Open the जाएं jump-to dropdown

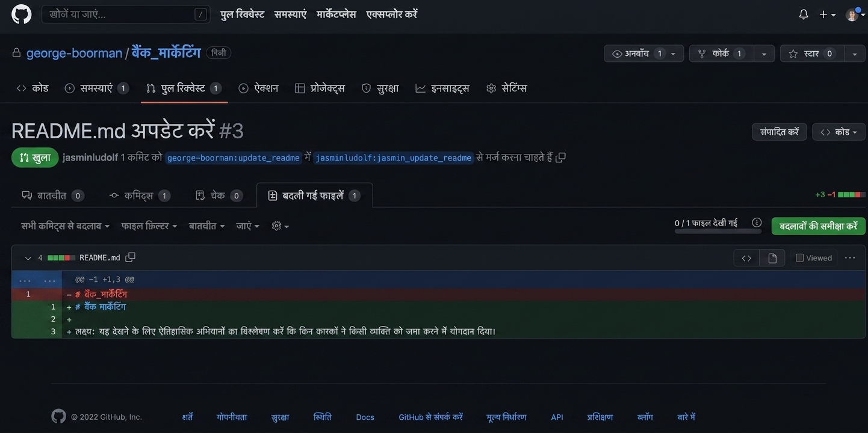point(248,226)
